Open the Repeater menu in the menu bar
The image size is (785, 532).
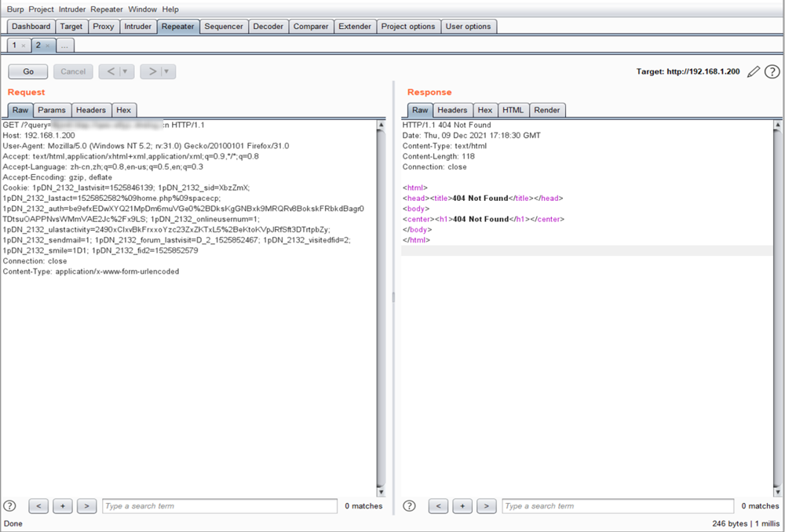coord(107,9)
